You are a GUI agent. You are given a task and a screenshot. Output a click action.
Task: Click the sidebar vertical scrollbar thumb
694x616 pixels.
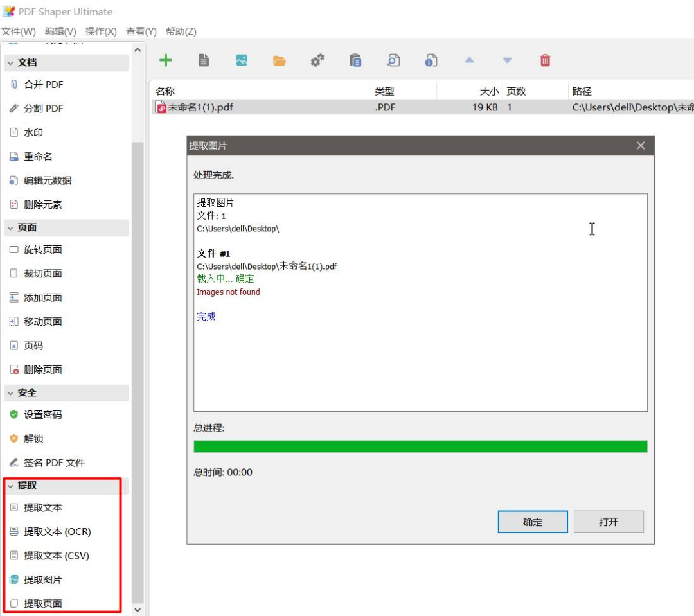click(x=138, y=373)
